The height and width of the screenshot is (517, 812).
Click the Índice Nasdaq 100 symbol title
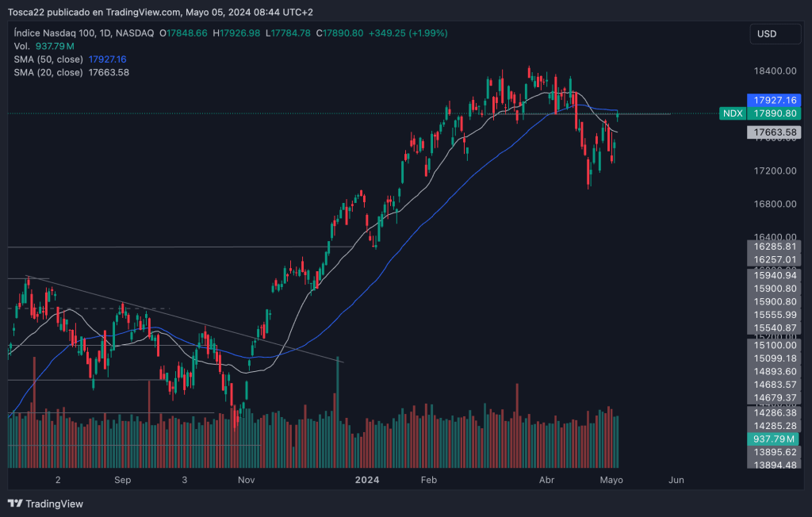[x=58, y=33]
